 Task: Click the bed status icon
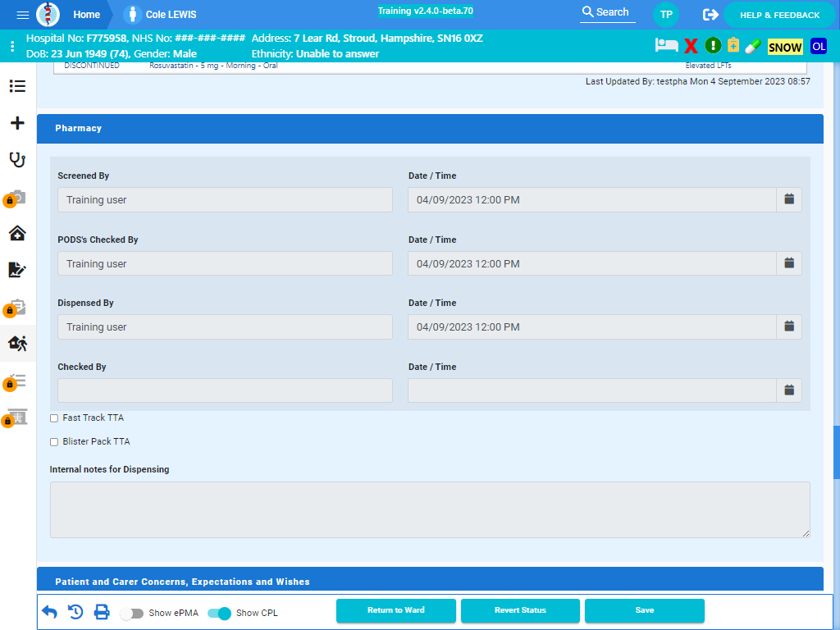[x=666, y=46]
